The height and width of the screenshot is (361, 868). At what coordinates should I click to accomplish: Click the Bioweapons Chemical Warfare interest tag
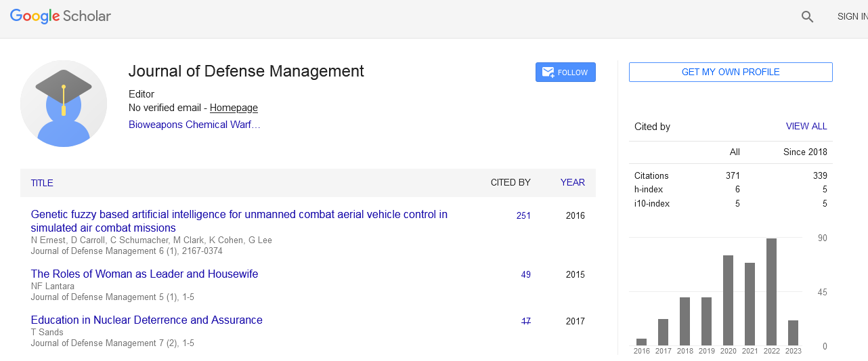(194, 125)
